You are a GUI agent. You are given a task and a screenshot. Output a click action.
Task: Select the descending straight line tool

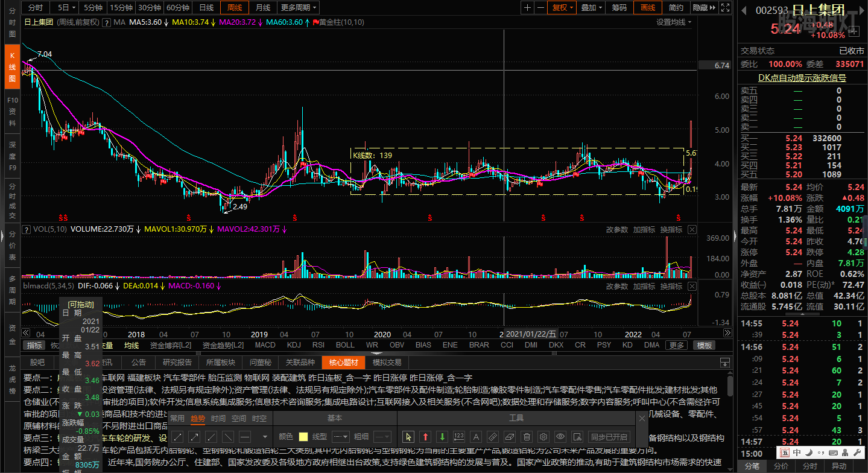pos(229,436)
